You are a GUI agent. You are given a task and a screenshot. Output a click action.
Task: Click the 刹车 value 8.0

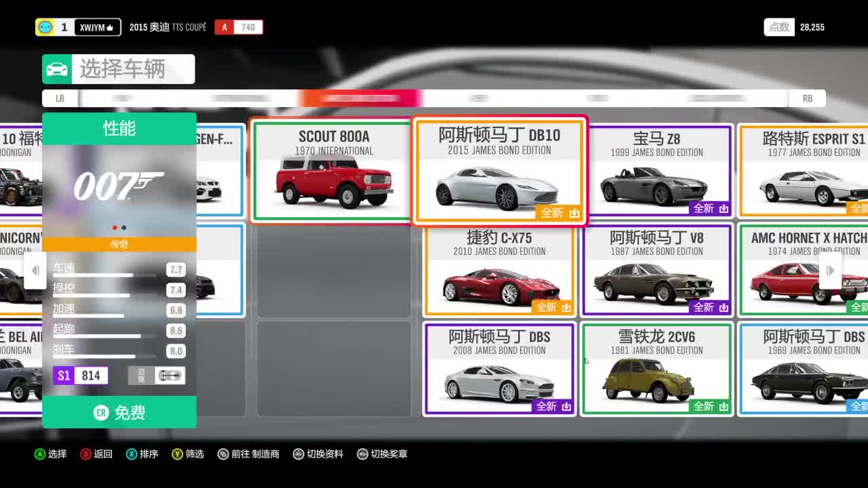176,351
